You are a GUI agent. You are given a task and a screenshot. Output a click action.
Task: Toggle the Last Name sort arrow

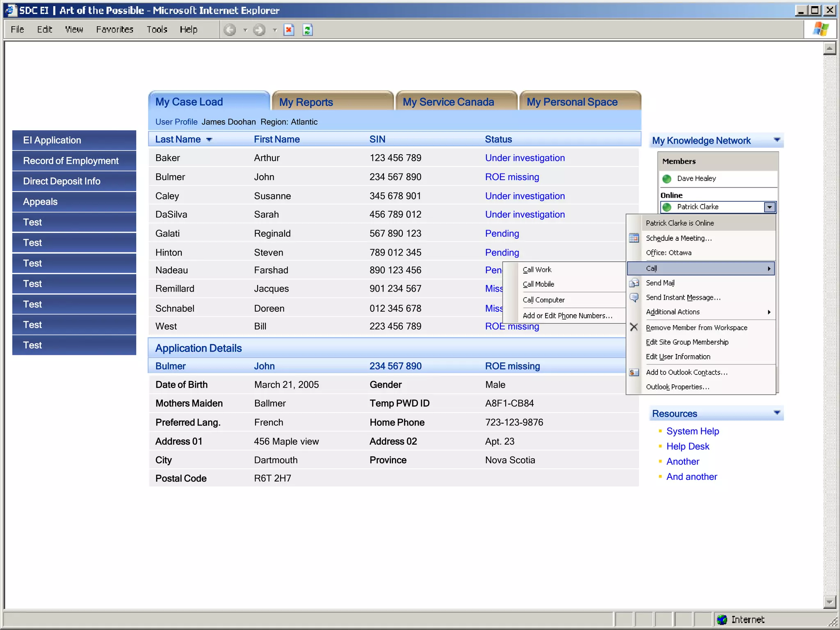pos(209,140)
